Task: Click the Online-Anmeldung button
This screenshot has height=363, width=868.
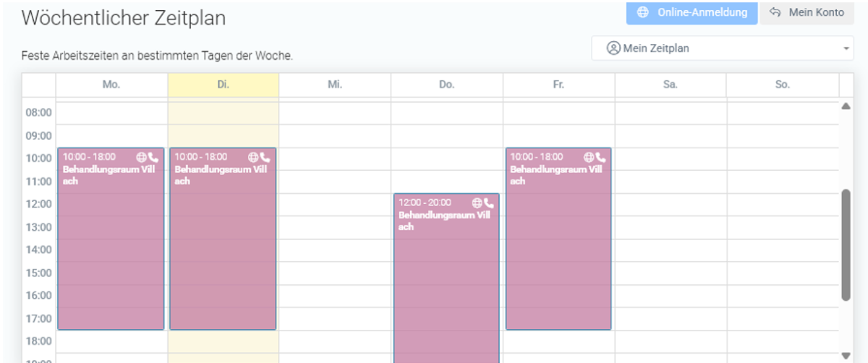Action: click(692, 12)
